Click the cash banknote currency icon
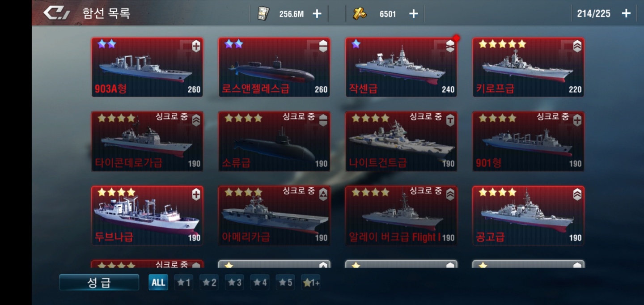 pos(263,14)
